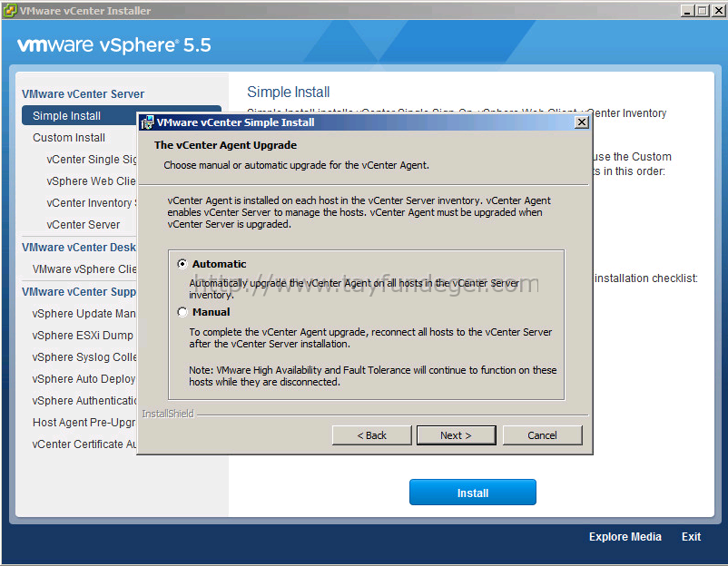Select VMware vSphere Client sidebar entry

[x=84, y=269]
